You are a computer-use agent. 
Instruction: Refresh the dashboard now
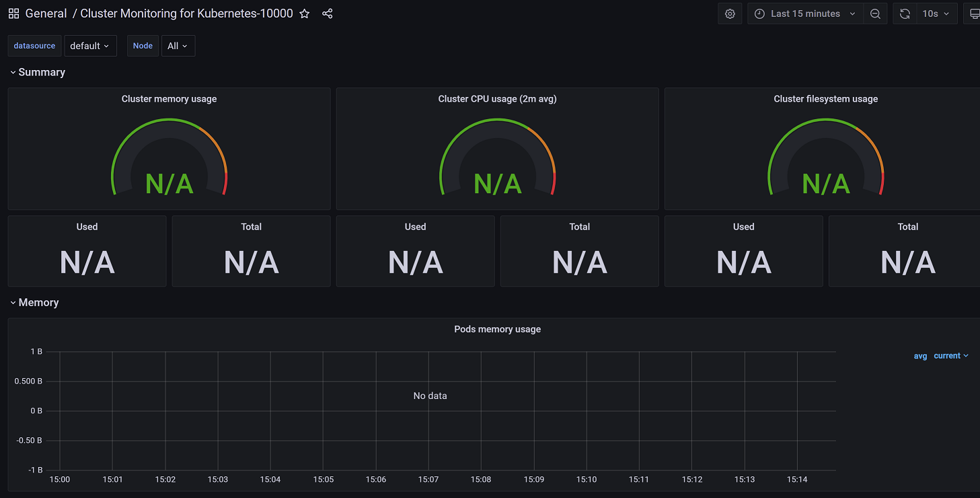point(905,13)
